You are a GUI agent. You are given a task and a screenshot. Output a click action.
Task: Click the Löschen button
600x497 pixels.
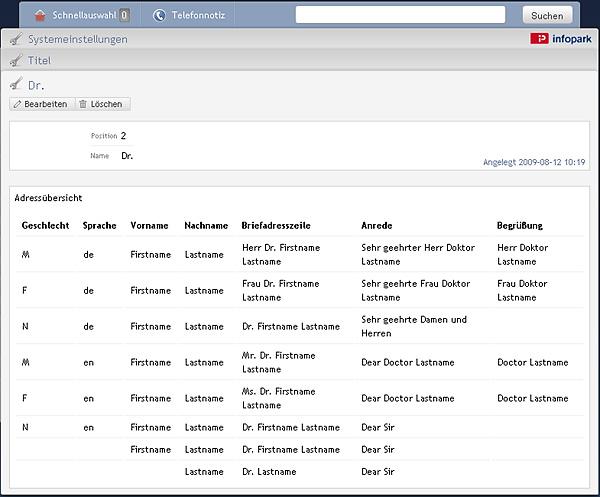point(102,104)
